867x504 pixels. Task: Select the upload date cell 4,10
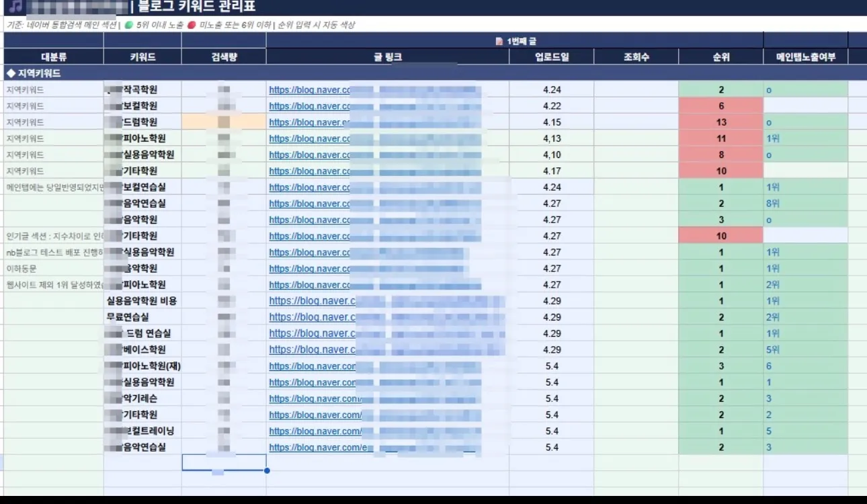[552, 155]
